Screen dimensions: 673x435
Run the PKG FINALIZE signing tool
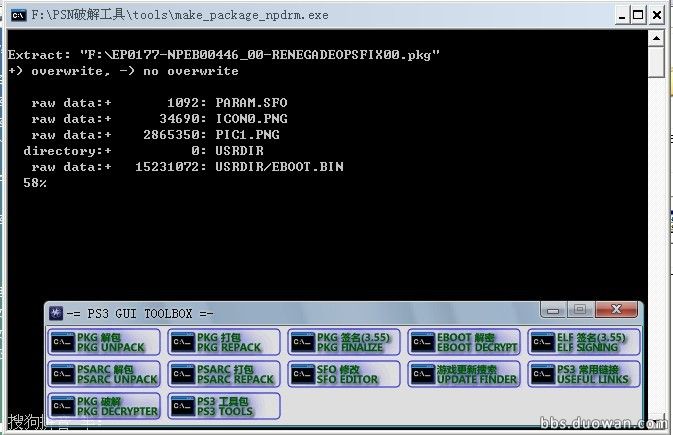tap(344, 342)
